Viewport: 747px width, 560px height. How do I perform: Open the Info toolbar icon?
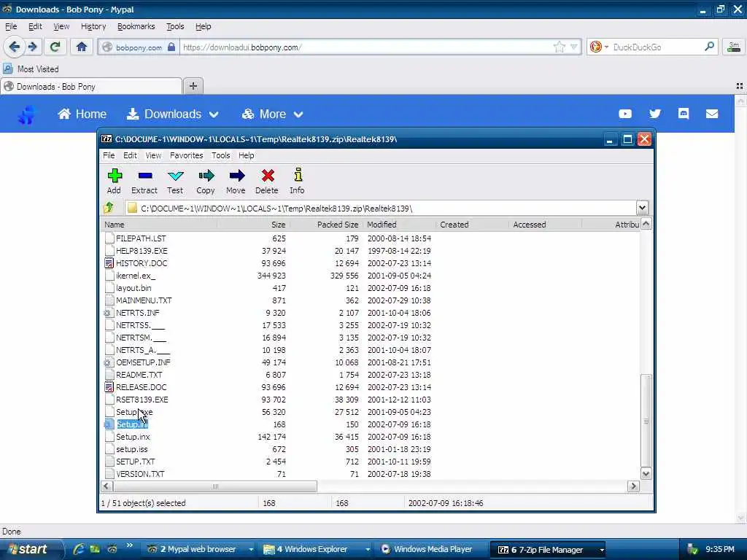298,181
